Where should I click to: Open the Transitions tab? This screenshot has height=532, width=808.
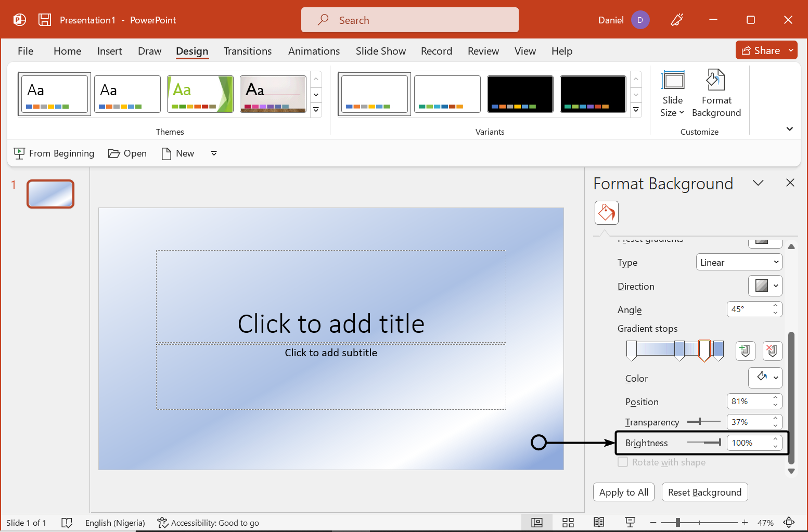click(x=247, y=51)
